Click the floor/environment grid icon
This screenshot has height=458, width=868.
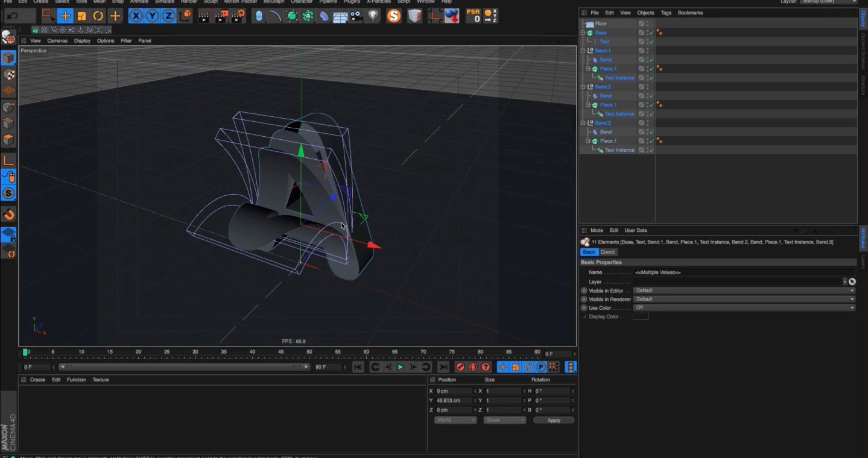click(x=341, y=16)
